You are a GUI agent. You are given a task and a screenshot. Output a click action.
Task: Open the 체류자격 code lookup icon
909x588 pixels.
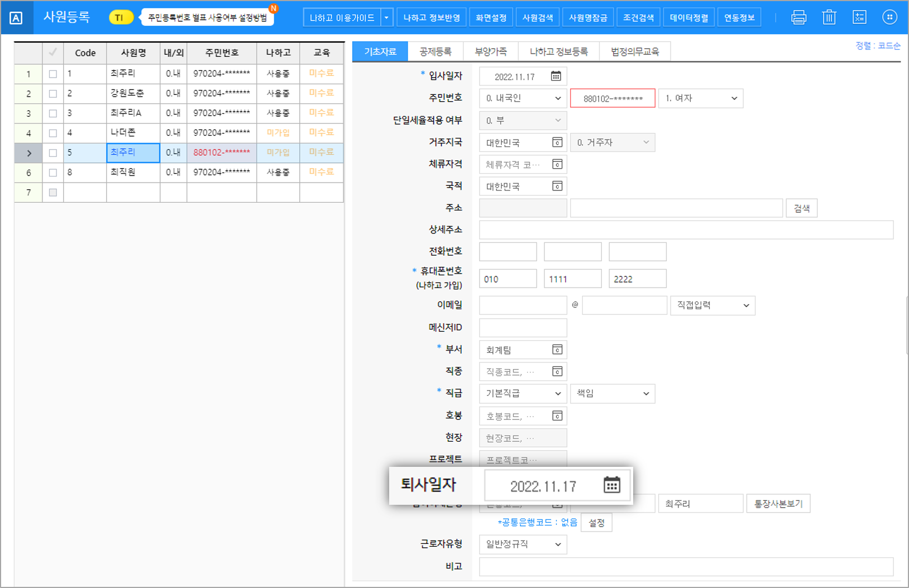(x=557, y=164)
